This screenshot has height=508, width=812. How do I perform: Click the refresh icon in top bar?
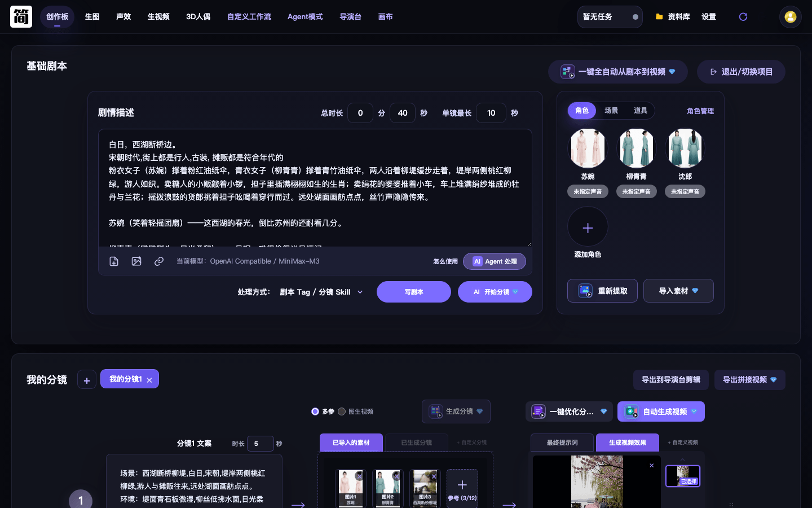point(743,17)
